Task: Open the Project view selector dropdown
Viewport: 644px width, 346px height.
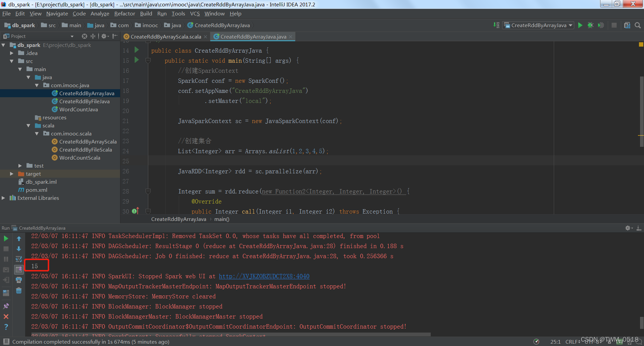Action: point(72,36)
